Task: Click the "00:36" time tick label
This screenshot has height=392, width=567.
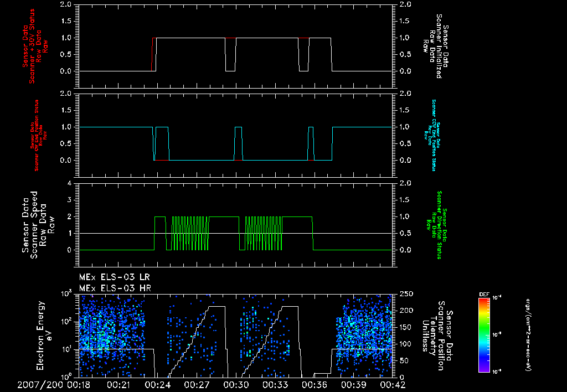Action: point(314,385)
